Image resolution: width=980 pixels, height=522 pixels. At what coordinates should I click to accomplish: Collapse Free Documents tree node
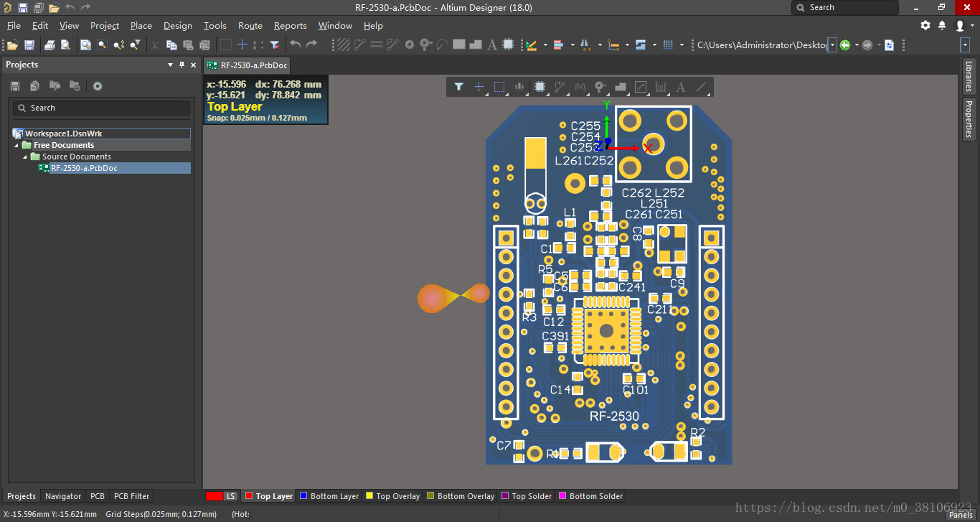pyautogui.click(x=17, y=145)
